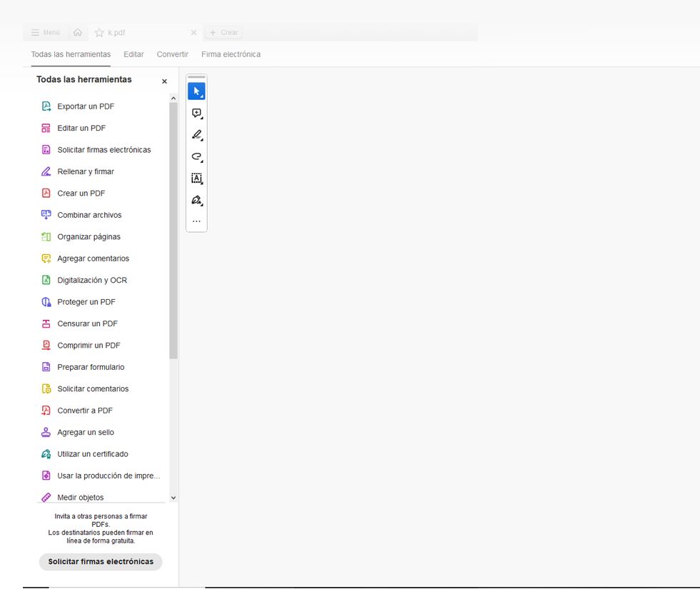Click the Usar la producción de impresión icon

[46, 475]
